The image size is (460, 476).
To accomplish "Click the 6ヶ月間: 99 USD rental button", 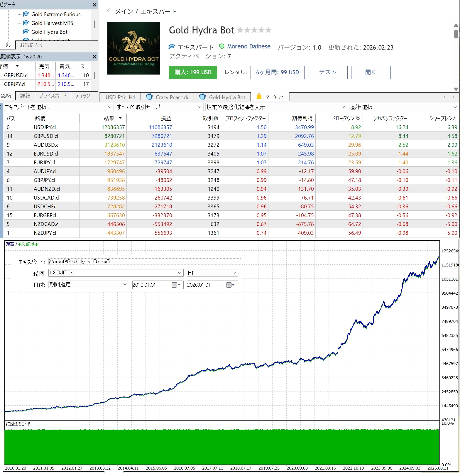I will pyautogui.click(x=278, y=72).
